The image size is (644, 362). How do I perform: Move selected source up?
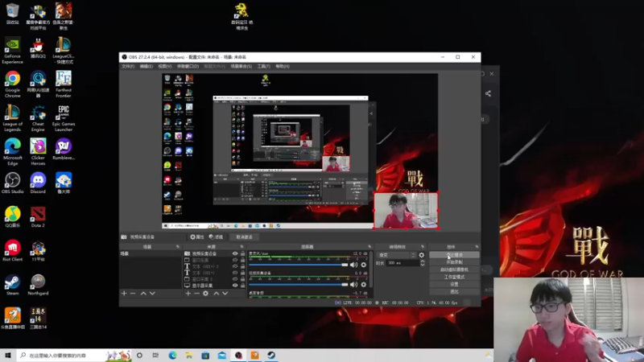[217, 294]
